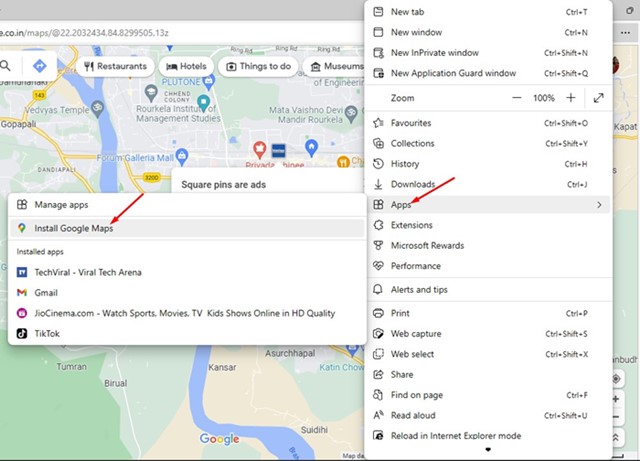Click the Application Guard window icon

click(x=378, y=73)
